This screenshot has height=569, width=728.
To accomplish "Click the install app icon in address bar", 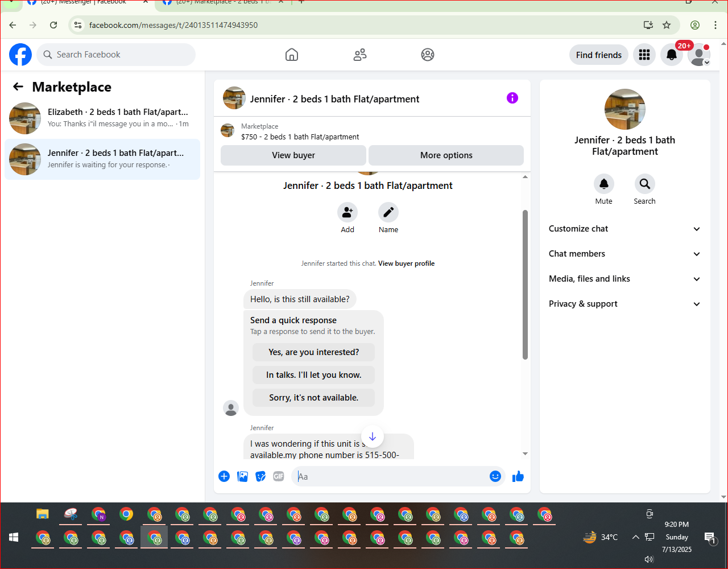I will 648,25.
